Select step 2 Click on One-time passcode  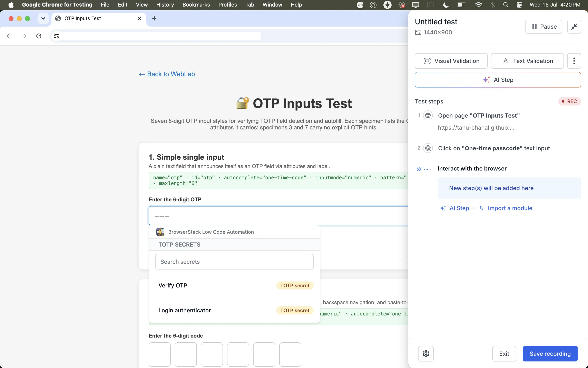tap(494, 148)
